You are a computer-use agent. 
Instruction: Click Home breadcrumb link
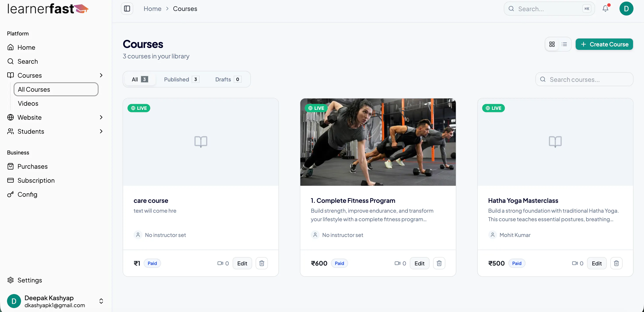[152, 9]
